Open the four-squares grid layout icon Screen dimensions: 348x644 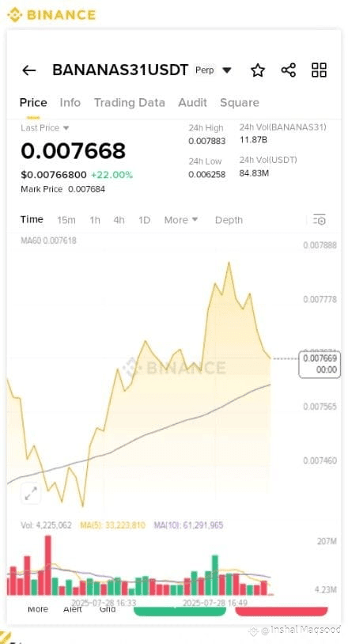coord(319,70)
